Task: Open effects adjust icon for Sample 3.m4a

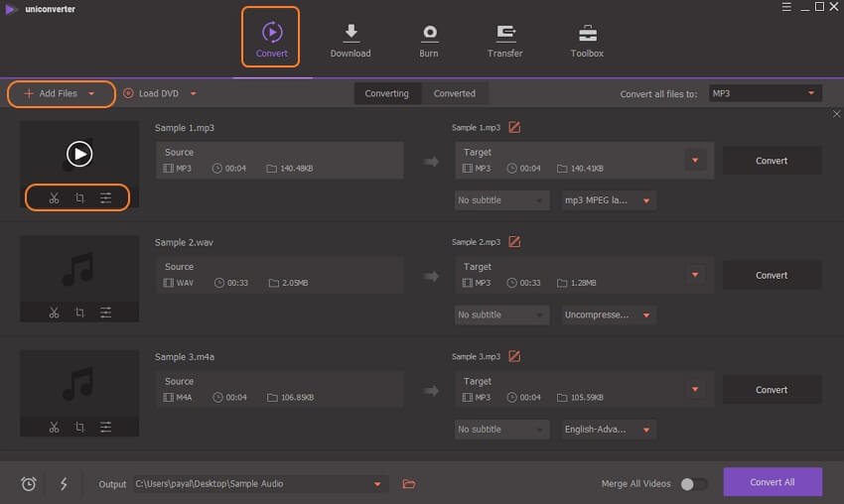Action: 105,428
